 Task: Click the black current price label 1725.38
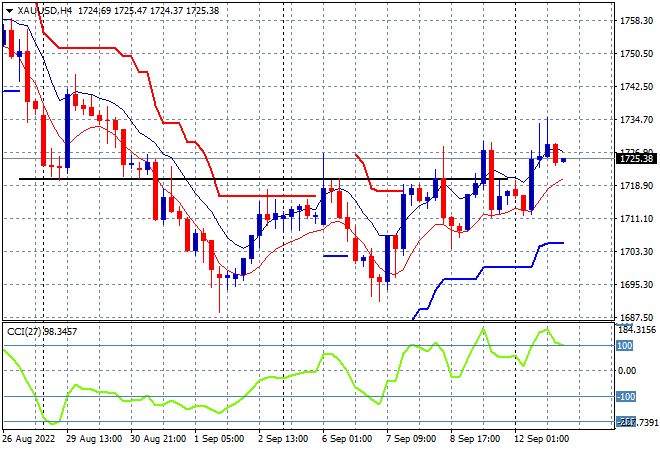[x=636, y=159]
